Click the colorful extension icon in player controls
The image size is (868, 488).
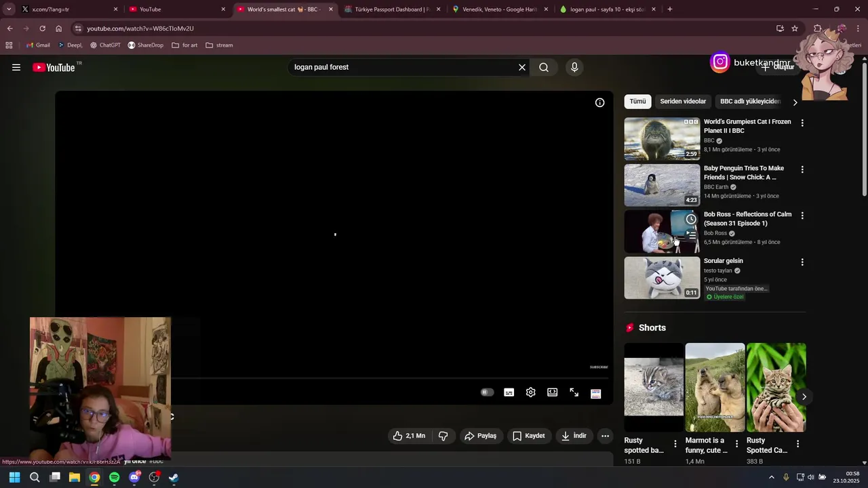(x=596, y=394)
